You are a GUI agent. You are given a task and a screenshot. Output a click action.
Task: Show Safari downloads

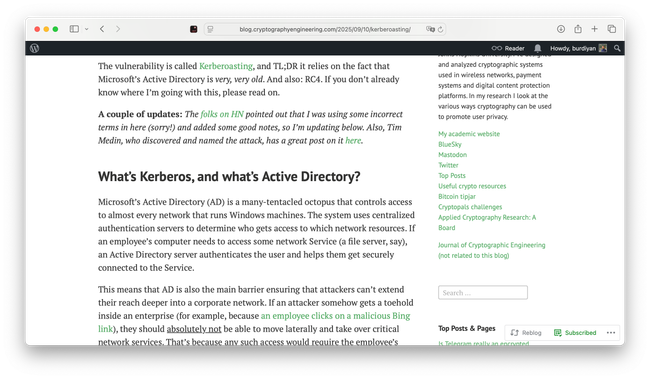(x=561, y=29)
